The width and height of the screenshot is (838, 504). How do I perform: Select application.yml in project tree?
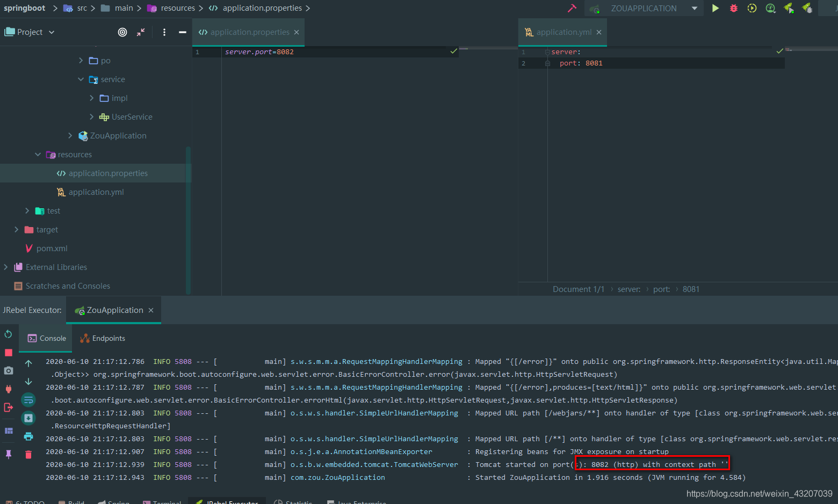point(96,192)
